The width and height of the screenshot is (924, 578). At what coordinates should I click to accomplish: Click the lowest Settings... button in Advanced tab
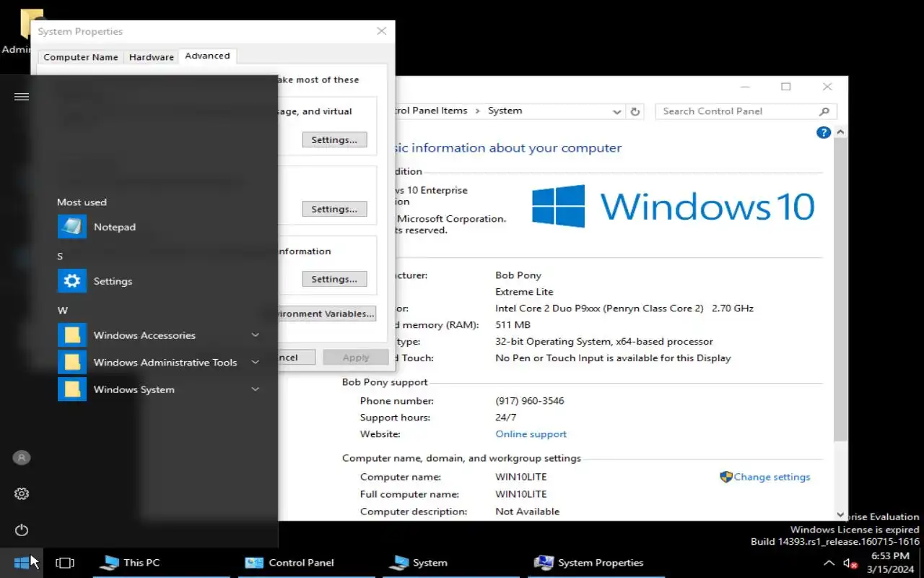click(334, 279)
